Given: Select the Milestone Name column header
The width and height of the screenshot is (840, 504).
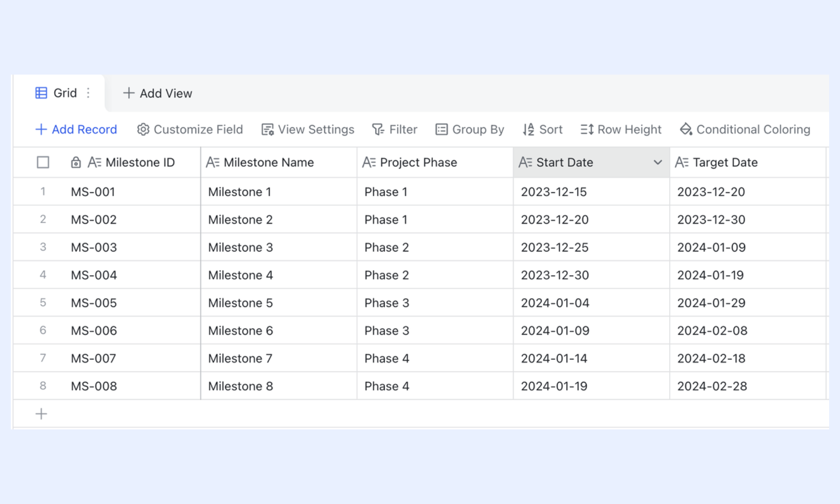Looking at the screenshot, I should [x=279, y=162].
